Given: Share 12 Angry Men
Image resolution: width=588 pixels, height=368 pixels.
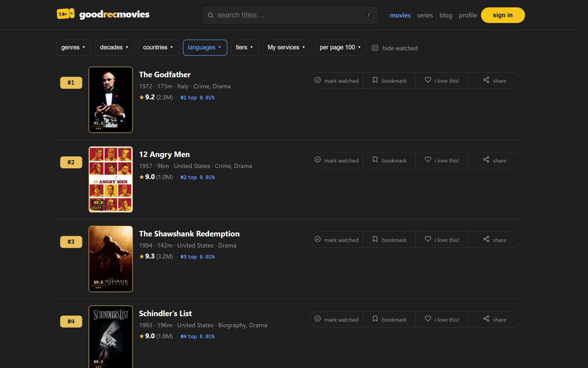Looking at the screenshot, I should coord(495,160).
